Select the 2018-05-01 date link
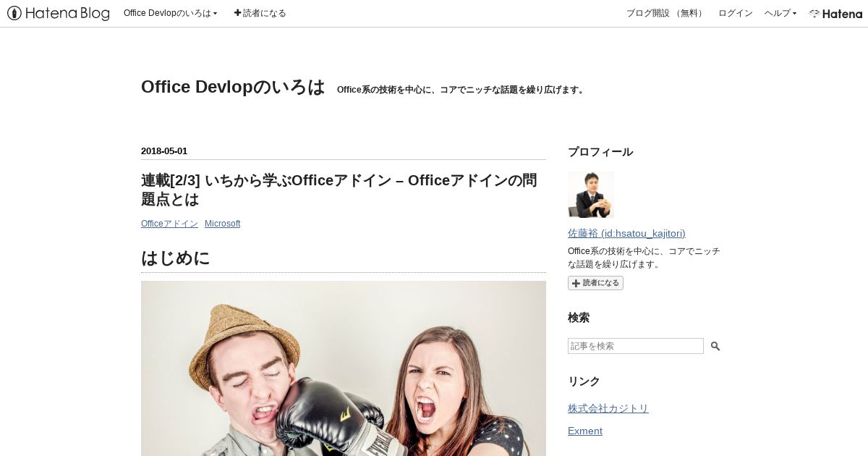 [164, 151]
